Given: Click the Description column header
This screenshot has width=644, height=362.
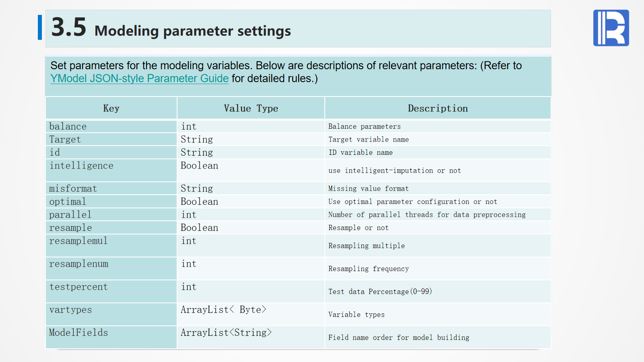Looking at the screenshot, I should (438, 108).
